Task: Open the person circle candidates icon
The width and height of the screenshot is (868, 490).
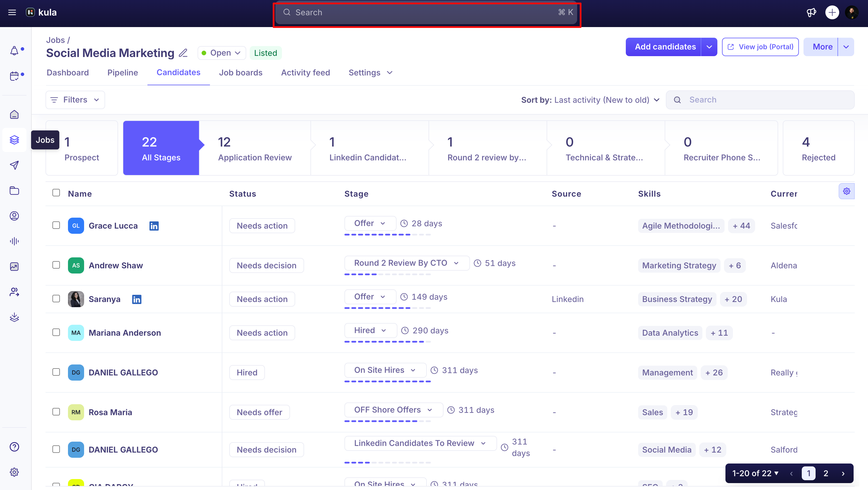Action: tap(14, 216)
